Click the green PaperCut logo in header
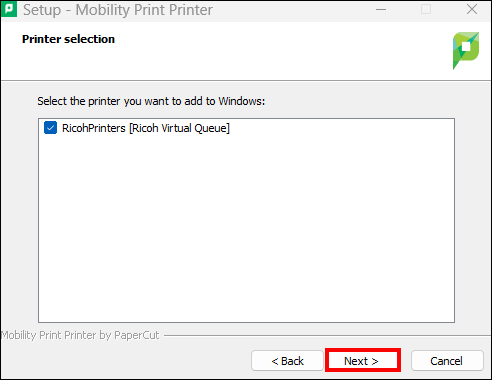Image resolution: width=492 pixels, height=380 pixels. coord(466,50)
